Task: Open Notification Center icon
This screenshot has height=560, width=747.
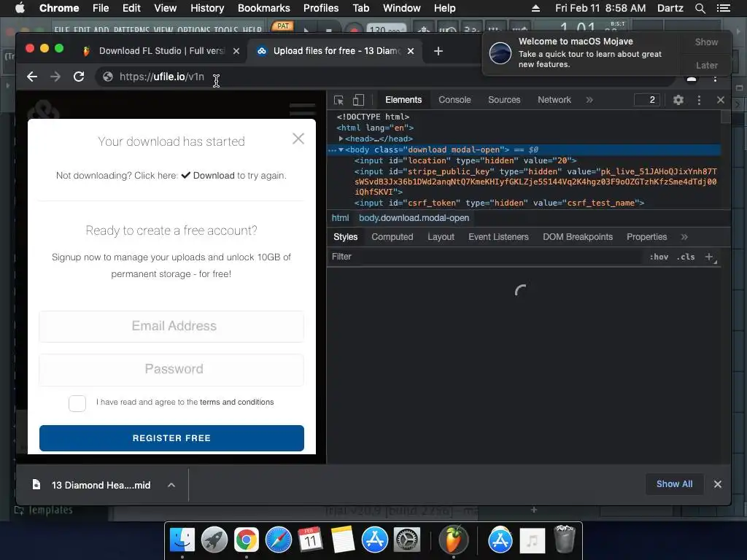Action: (x=723, y=8)
